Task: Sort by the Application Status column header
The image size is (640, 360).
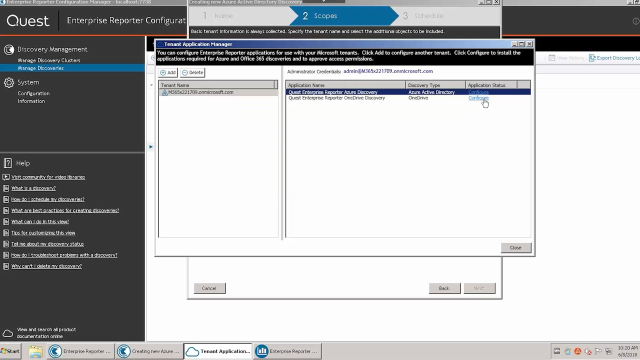Action: 491,85
